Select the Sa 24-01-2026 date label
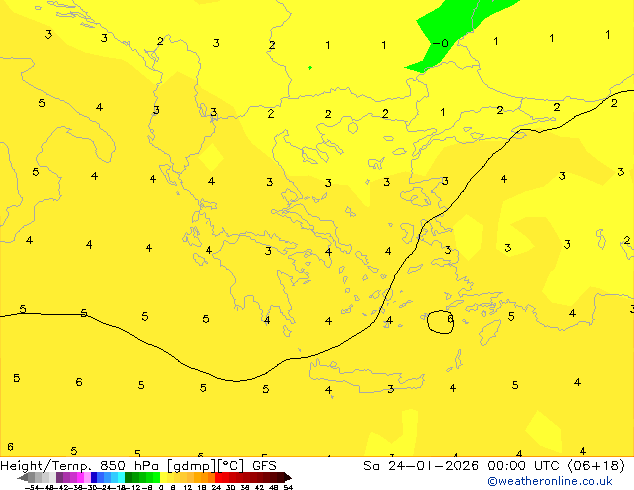Image resolution: width=634 pixels, height=490 pixels. click(413, 465)
